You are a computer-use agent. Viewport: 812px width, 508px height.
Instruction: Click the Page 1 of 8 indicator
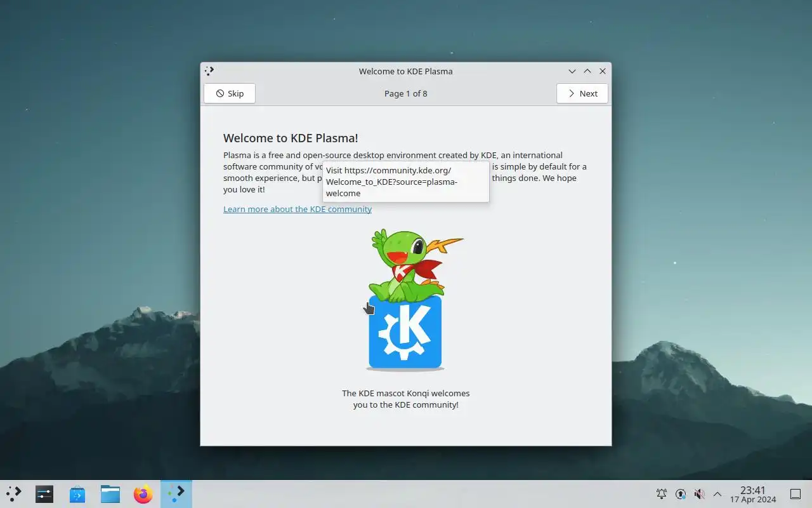[x=406, y=93]
